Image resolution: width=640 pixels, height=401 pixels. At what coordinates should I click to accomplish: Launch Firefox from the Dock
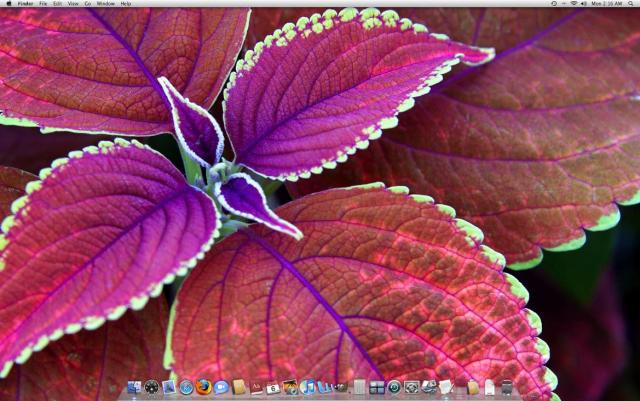[x=204, y=387]
